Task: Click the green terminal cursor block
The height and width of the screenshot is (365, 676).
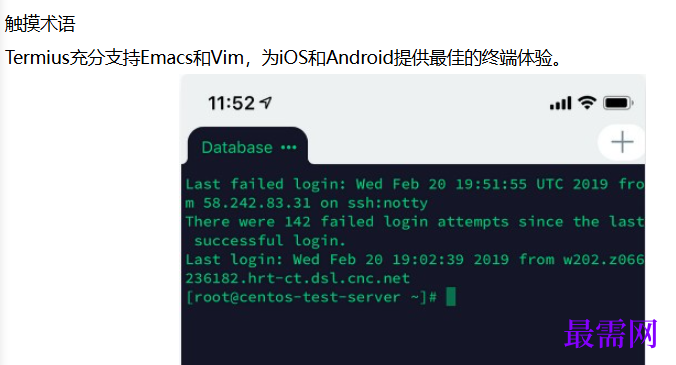Action: [x=451, y=296]
